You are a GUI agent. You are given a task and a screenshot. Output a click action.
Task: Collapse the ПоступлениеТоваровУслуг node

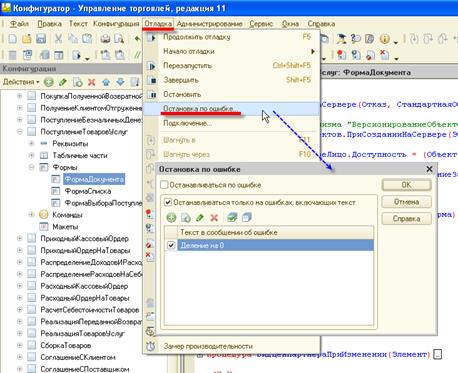tap(20, 132)
